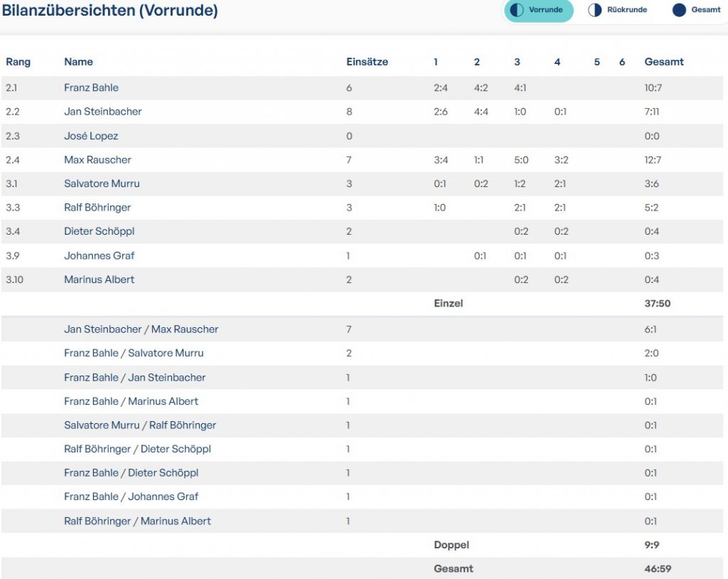Select the Vorrunde half-circle icon
This screenshot has width=728, height=579.
click(517, 11)
